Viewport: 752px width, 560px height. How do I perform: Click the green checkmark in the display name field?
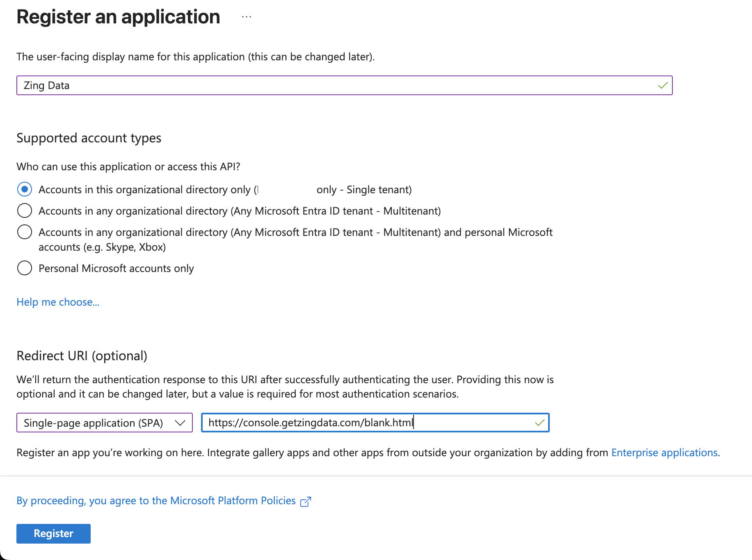pos(663,85)
